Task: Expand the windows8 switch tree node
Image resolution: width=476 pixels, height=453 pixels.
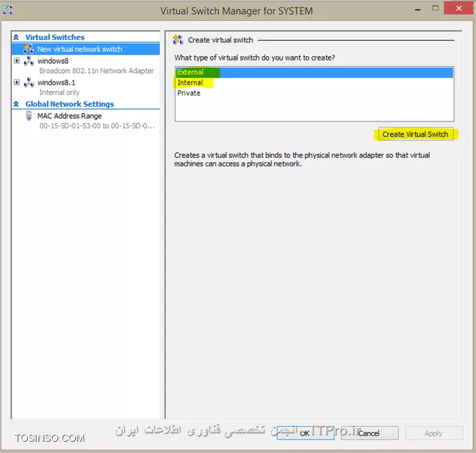Action: (x=17, y=60)
